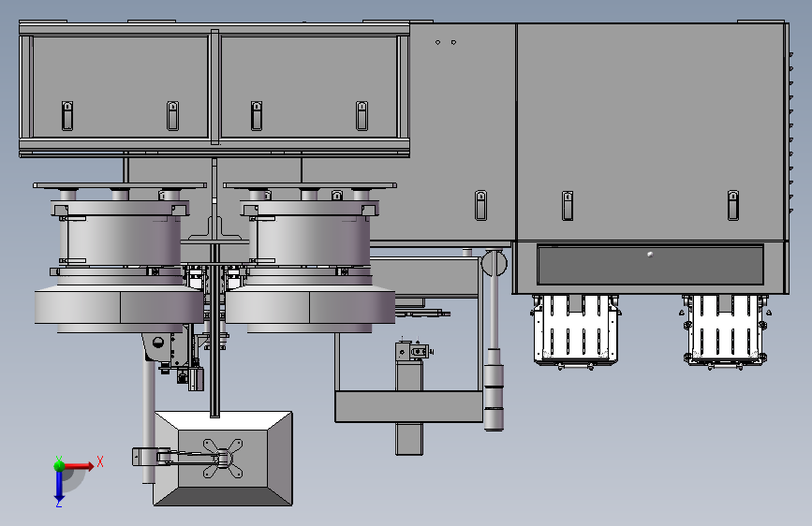The height and width of the screenshot is (526, 812).
Task: Click the blue Z axis arrow of the triad
Action: click(x=59, y=486)
